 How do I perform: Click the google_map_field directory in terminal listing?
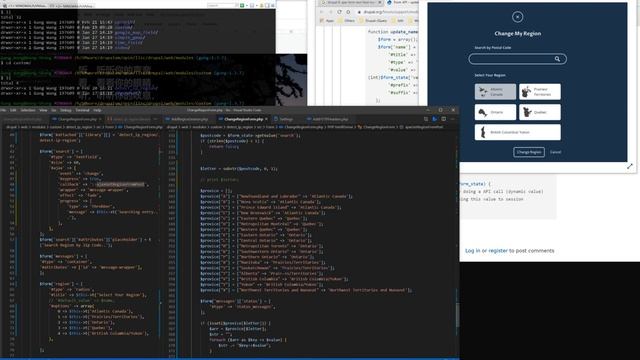click(x=136, y=32)
